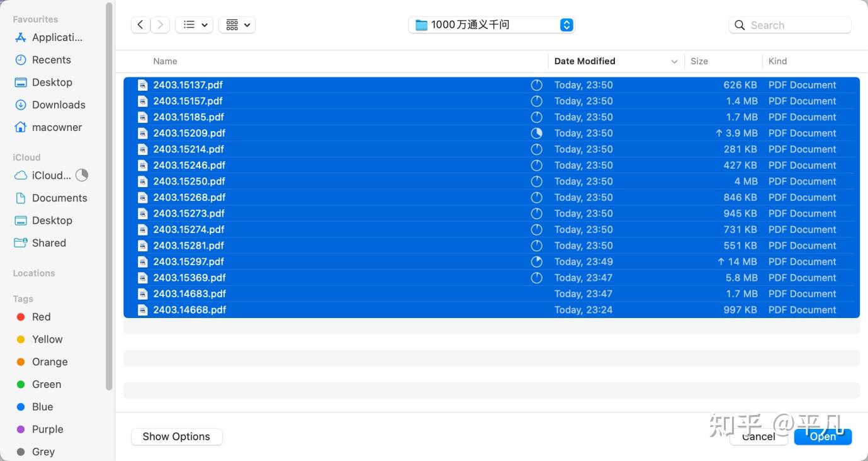Click the iCloud Drive storage progress icon
Image resolution: width=868 pixels, height=461 pixels.
82,175
